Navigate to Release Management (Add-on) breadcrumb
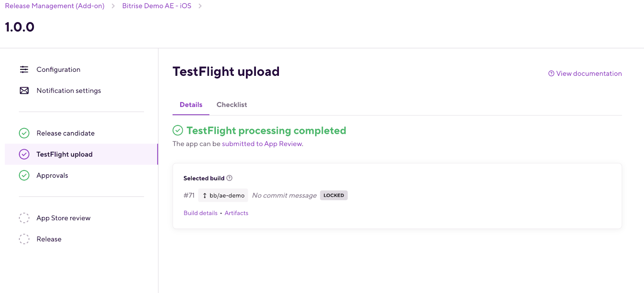This screenshot has height=293, width=644. click(55, 6)
